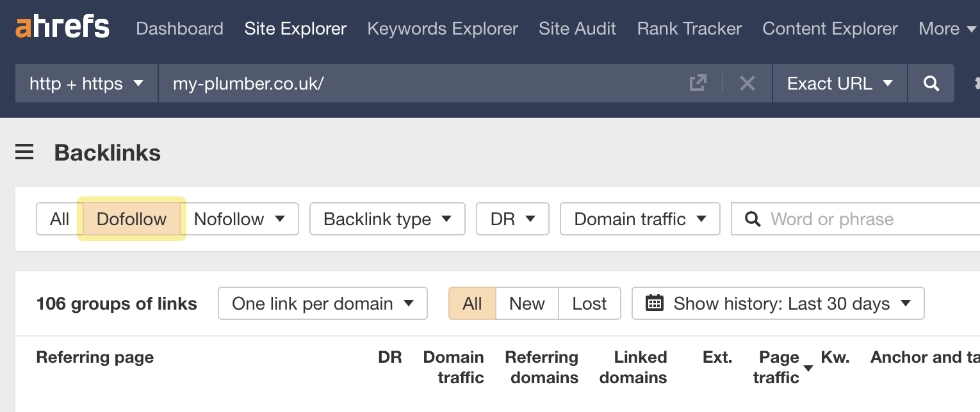Open the target URL in a new tab
The image size is (980, 412).
[x=698, y=83]
